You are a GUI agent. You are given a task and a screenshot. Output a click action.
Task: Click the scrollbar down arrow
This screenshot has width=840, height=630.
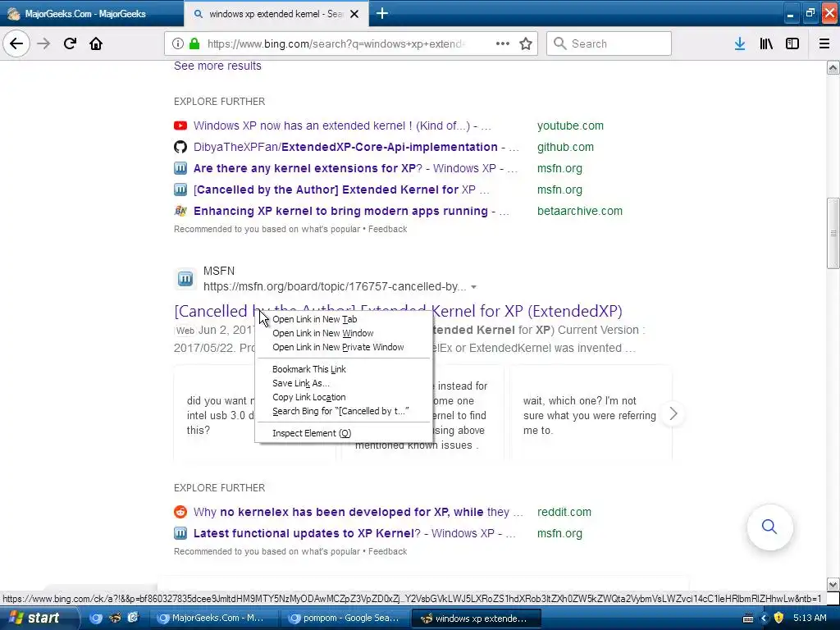[833, 584]
